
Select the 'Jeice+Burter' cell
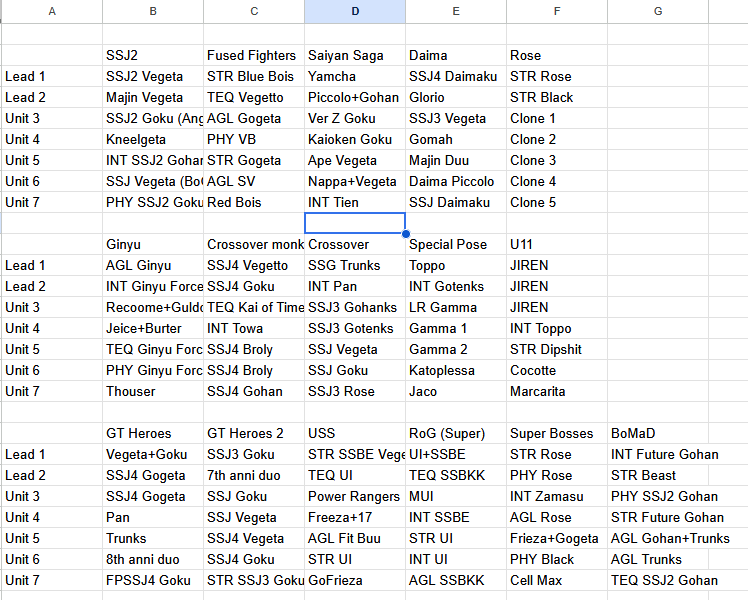point(153,328)
